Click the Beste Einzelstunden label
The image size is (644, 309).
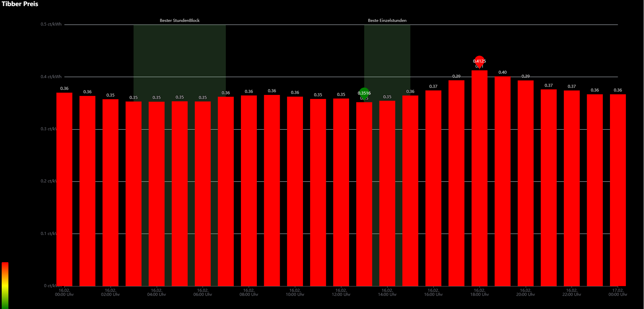pos(387,21)
